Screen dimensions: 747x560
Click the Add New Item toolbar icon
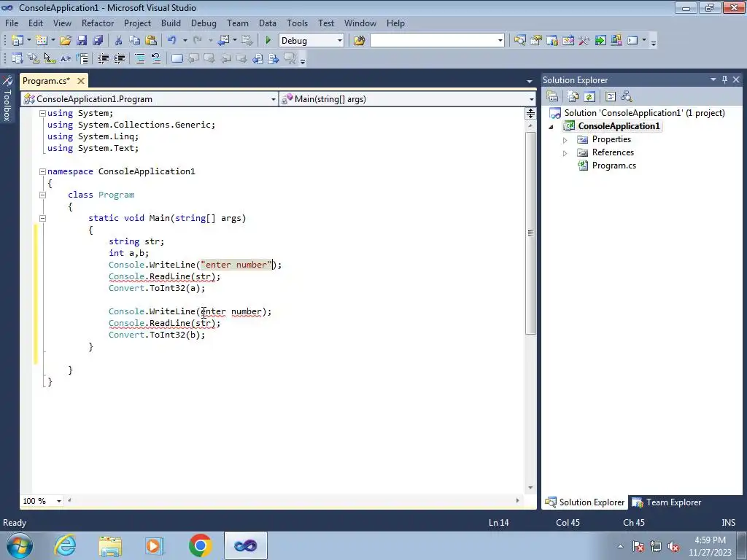click(42, 41)
